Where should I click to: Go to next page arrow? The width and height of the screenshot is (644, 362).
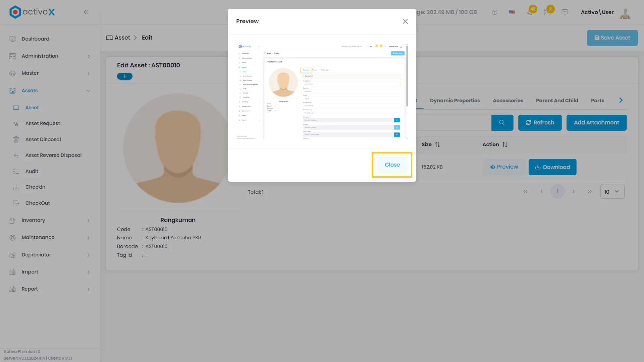[x=574, y=192]
